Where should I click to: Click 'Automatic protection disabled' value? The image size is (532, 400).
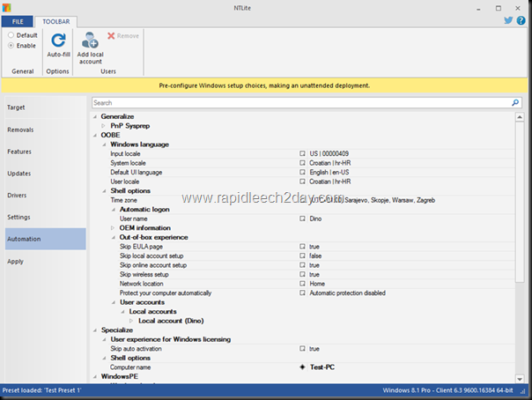347,293
